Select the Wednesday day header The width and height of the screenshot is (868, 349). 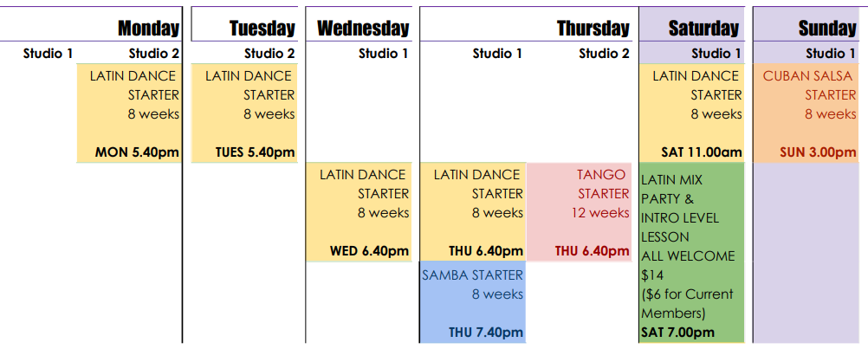(x=363, y=28)
